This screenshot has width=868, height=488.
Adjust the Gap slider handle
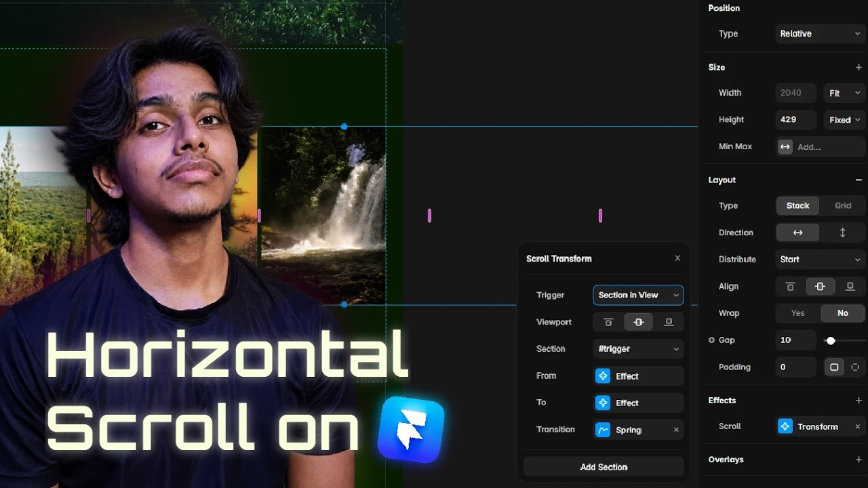[831, 340]
